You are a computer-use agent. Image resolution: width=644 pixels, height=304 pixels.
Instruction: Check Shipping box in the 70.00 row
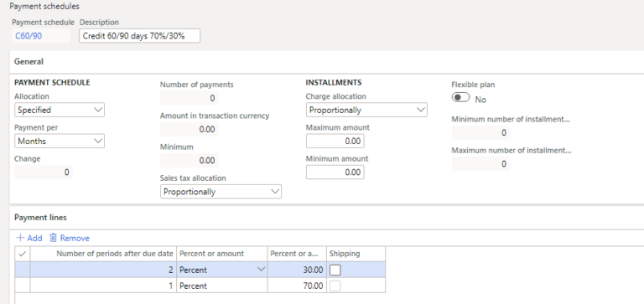335,286
